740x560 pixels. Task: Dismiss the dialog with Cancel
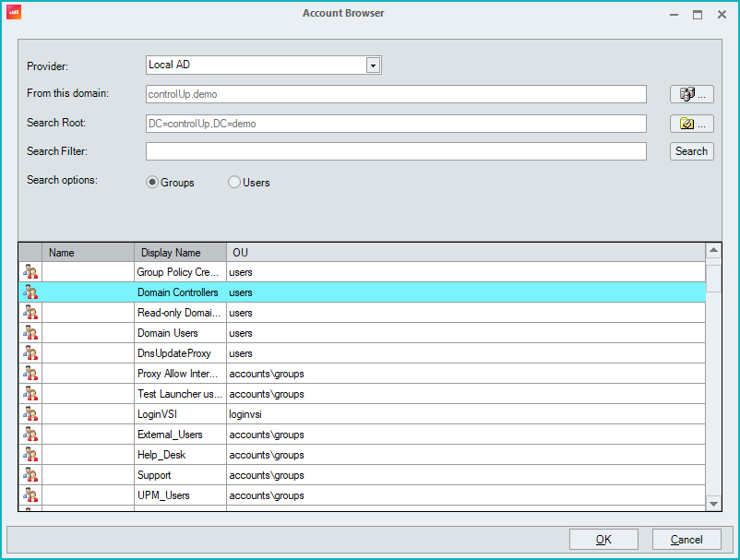click(686, 539)
